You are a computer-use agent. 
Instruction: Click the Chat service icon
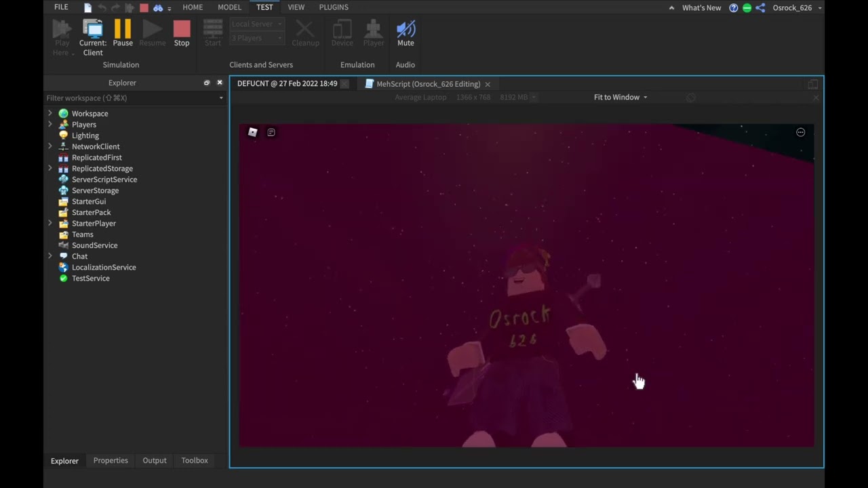(63, 256)
